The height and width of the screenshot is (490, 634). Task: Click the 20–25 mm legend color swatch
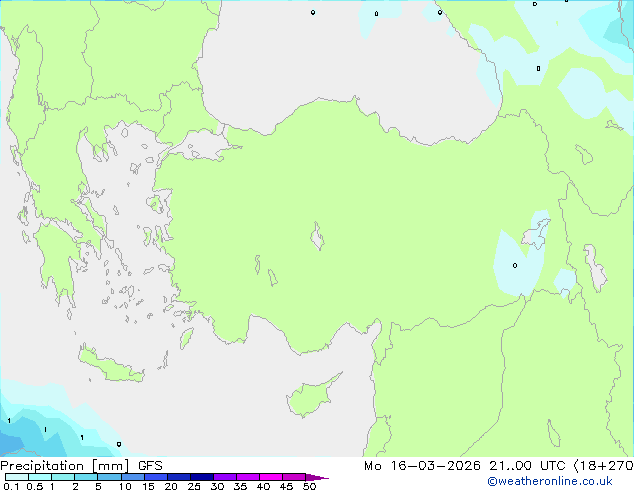pyautogui.click(x=179, y=477)
